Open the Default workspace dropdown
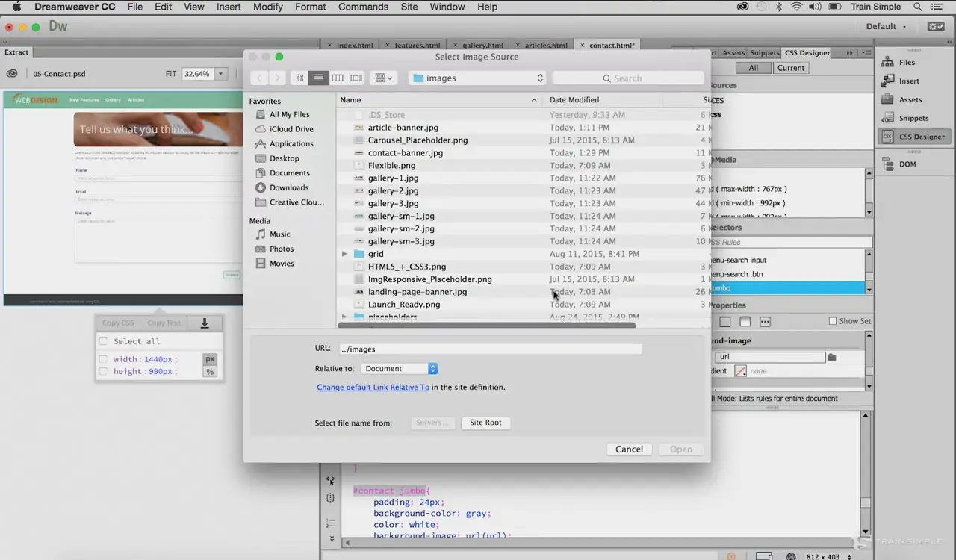The image size is (956, 560). [887, 26]
